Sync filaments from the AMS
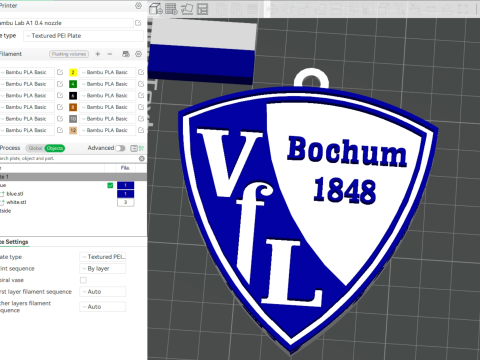Viewport: 480px width, 360px height. [x=126, y=54]
